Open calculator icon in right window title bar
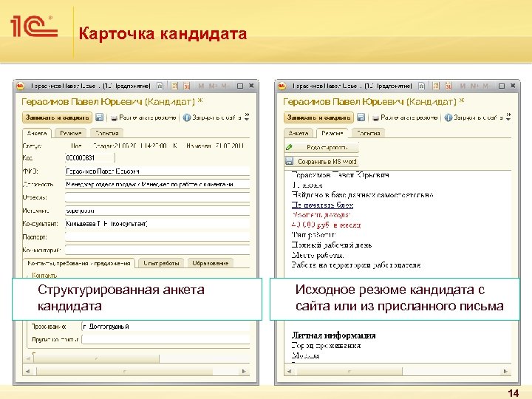This screenshot has width=532, height=399. tap(436, 86)
